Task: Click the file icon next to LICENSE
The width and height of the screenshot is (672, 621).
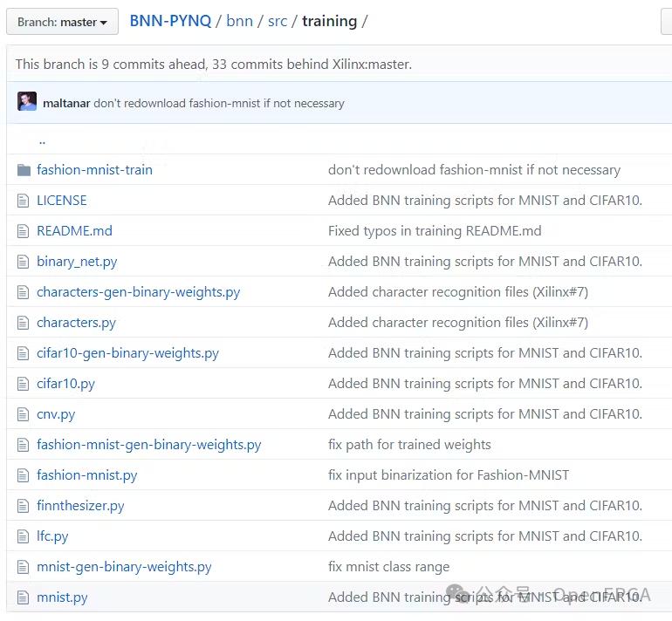Action: tap(24, 201)
